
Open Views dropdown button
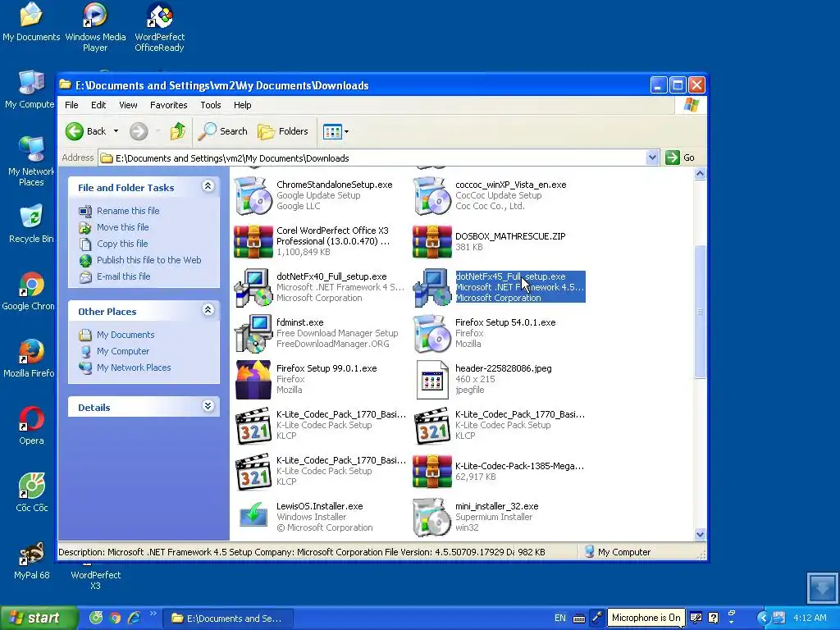pyautogui.click(x=336, y=131)
